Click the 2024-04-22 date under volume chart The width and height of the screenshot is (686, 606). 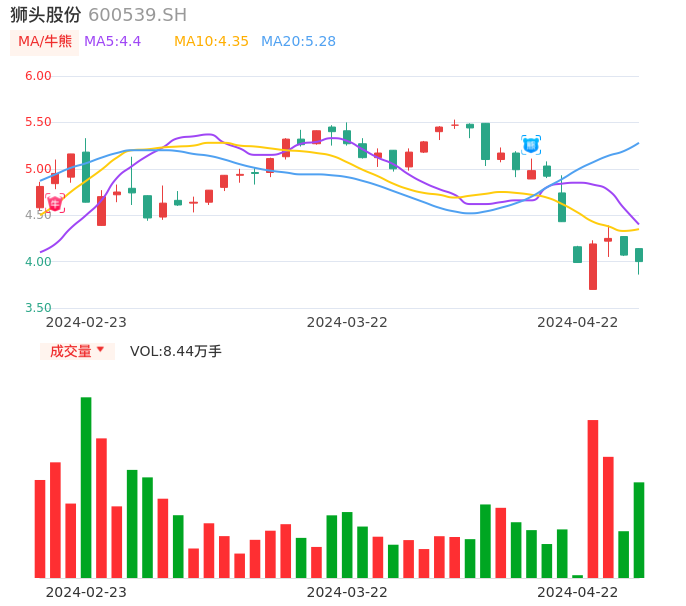click(578, 592)
